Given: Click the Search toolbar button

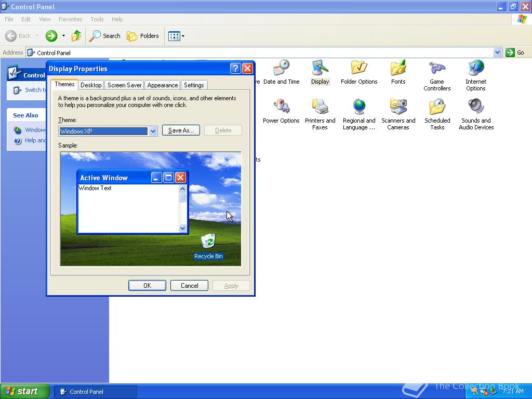Looking at the screenshot, I should tap(104, 36).
